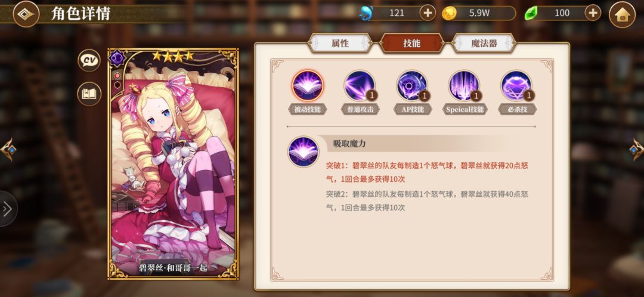The image size is (644, 297).
Task: Add green gems with plus button
Action: (593, 13)
